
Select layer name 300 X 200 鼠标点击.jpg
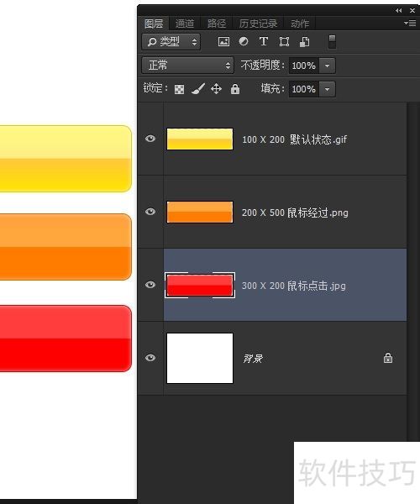click(x=294, y=286)
